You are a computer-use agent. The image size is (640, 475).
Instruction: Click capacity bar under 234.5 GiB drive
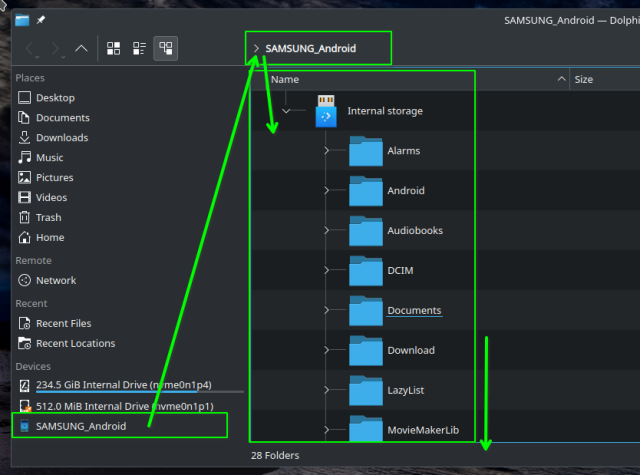point(140,392)
